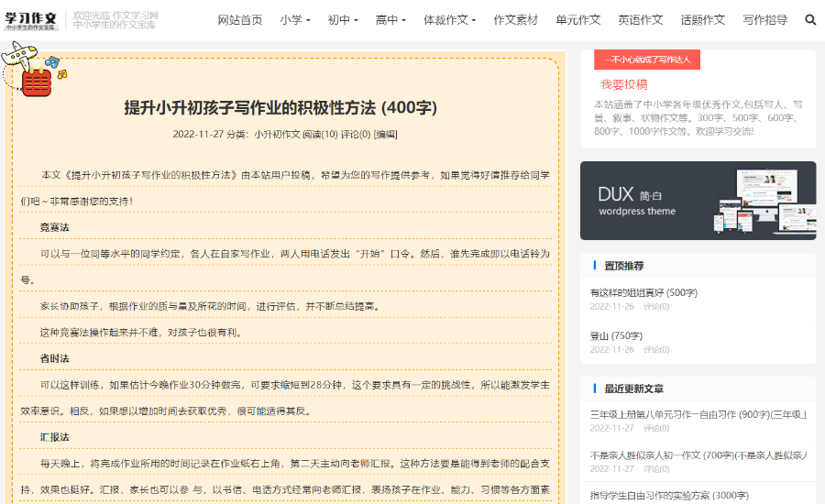This screenshot has height=504, width=825.
Task: Open the 我要投稿 link
Action: [624, 84]
